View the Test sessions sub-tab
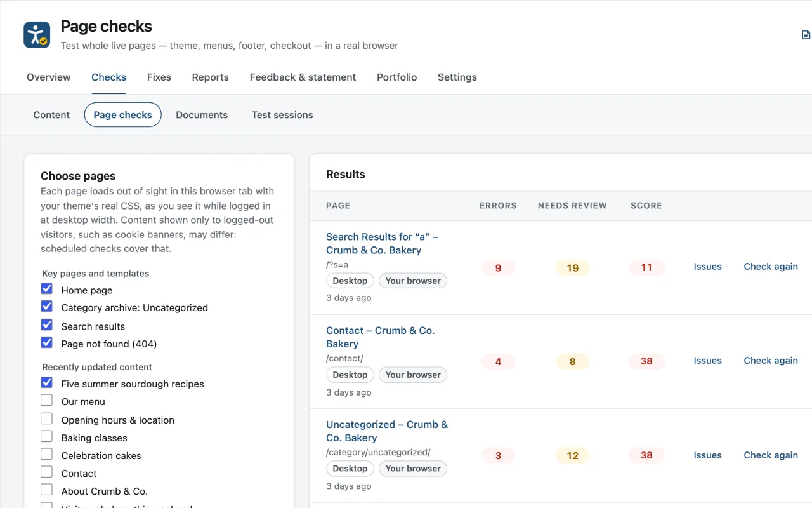Screen dimensions: 812x508 point(282,115)
